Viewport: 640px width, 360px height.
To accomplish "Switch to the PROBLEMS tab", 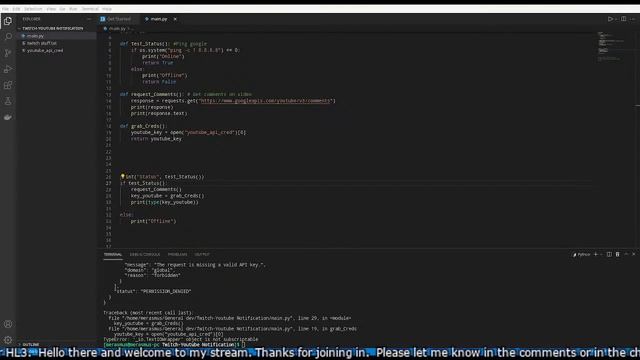I will 177,254.
